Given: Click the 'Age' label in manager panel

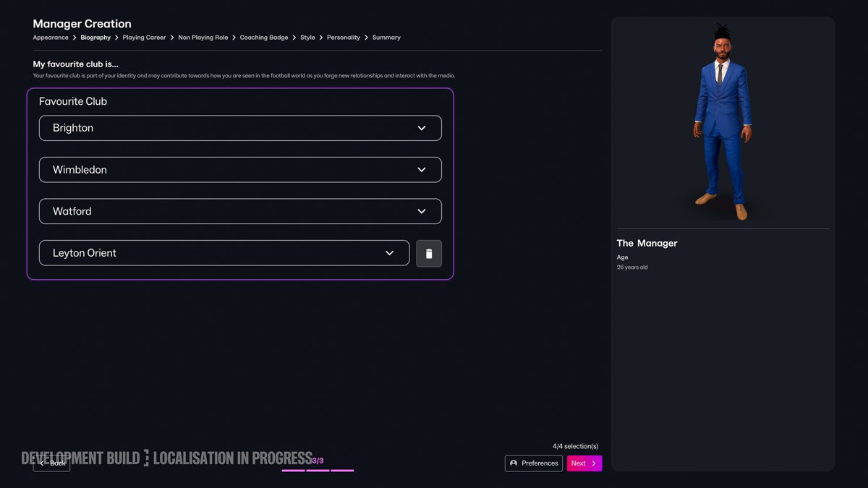Looking at the screenshot, I should [x=622, y=257].
